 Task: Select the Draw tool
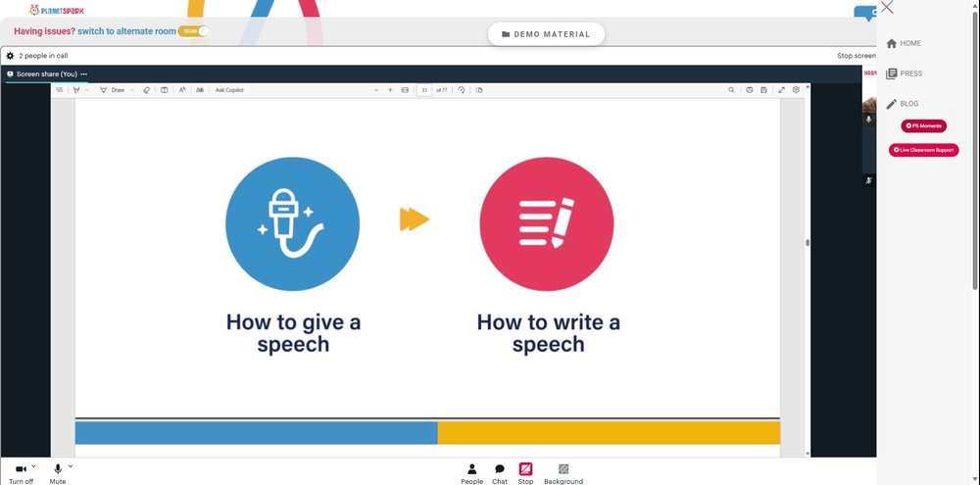112,90
